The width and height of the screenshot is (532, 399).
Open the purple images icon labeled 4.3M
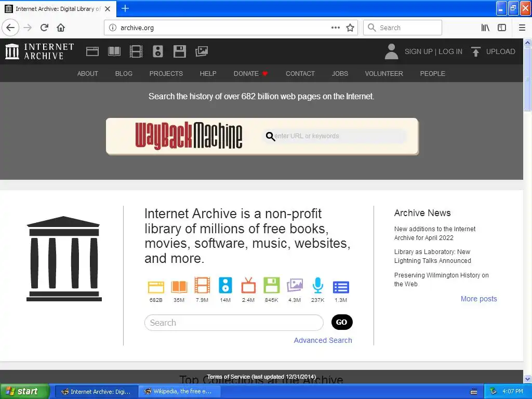[x=295, y=285]
